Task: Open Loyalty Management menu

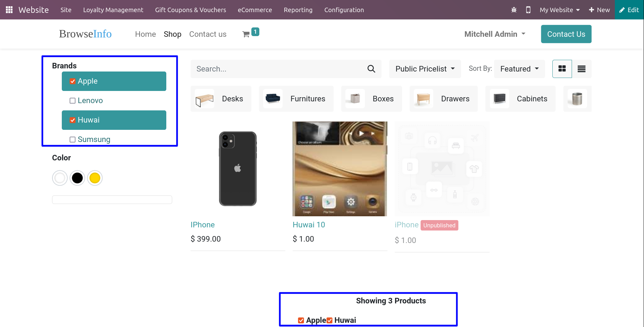Action: click(113, 10)
